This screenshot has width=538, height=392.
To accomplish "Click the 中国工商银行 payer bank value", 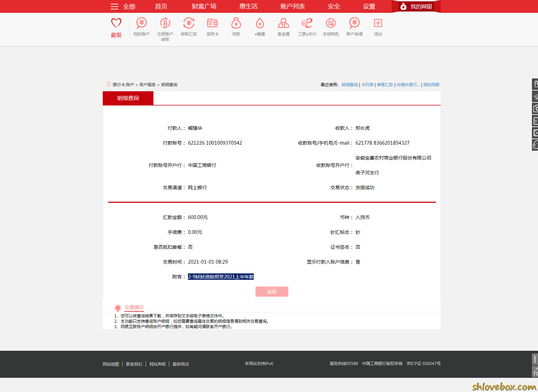I will point(202,165).
